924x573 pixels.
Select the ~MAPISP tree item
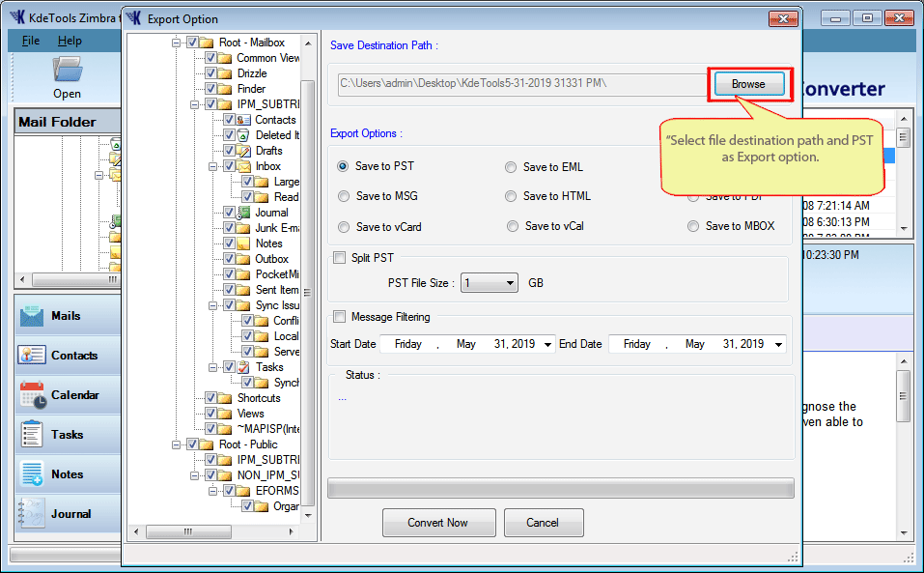click(x=268, y=429)
